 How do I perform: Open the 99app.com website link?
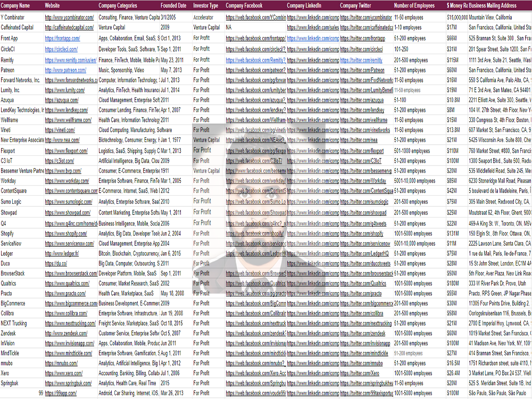click(x=61, y=393)
